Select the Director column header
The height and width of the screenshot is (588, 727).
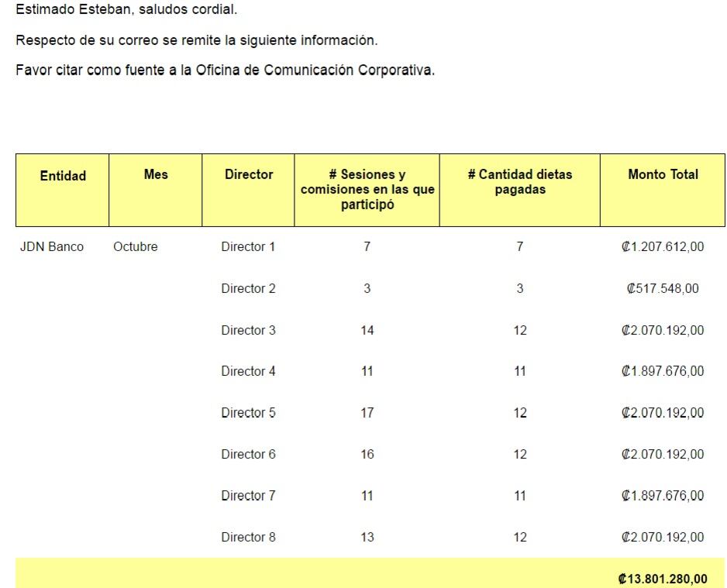point(249,175)
